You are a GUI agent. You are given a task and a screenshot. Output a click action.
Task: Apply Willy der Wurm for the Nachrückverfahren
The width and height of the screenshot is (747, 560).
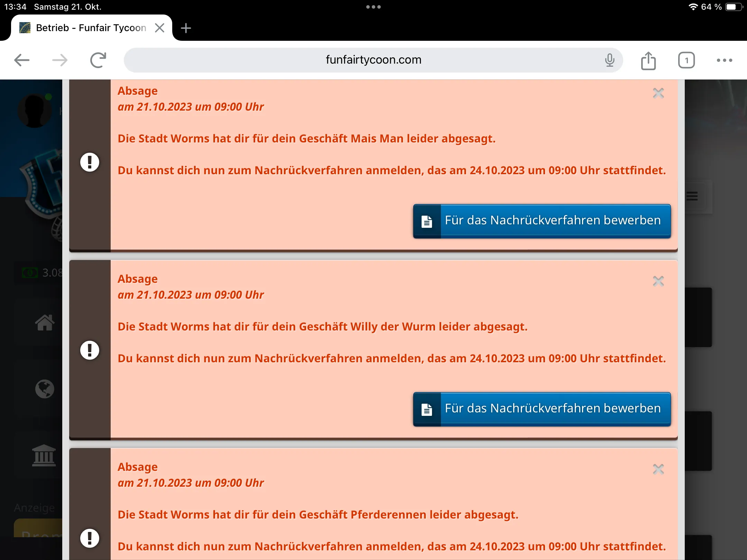coord(542,409)
